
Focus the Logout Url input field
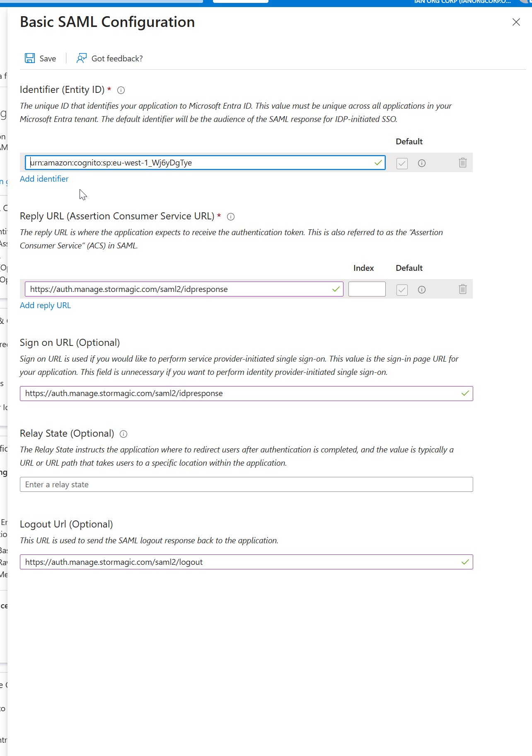pyautogui.click(x=247, y=562)
